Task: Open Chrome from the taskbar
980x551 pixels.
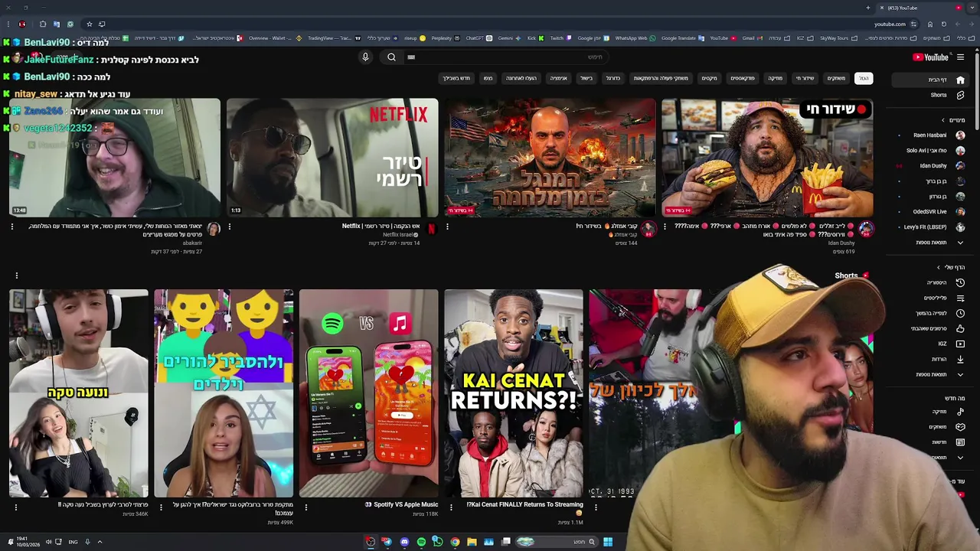Action: [x=455, y=542]
